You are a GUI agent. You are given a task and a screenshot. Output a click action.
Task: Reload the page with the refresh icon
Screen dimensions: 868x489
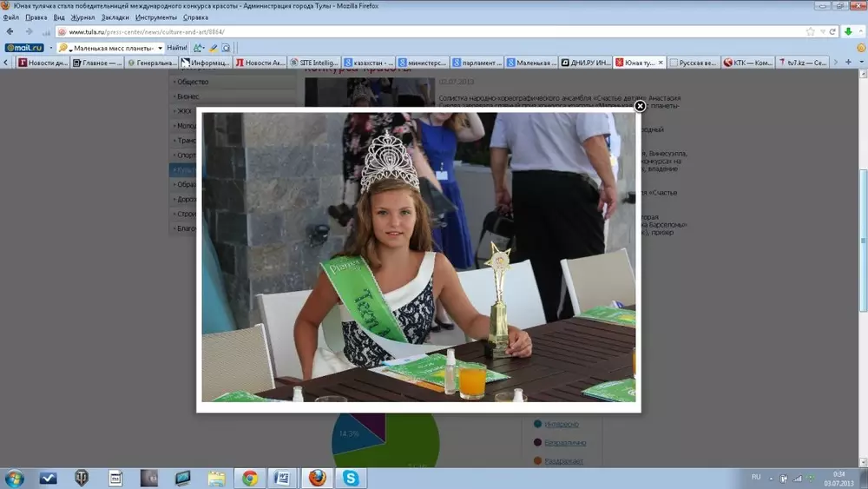coord(832,32)
